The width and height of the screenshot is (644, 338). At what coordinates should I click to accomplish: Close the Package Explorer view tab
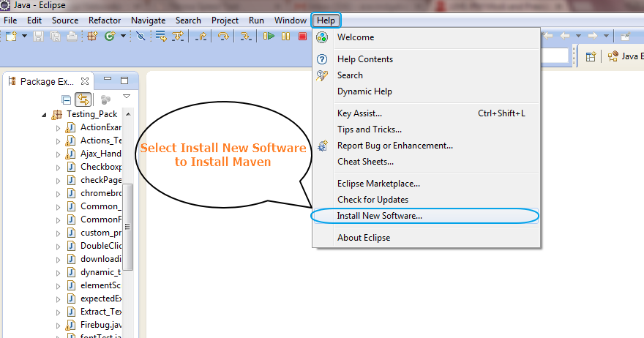[85, 81]
